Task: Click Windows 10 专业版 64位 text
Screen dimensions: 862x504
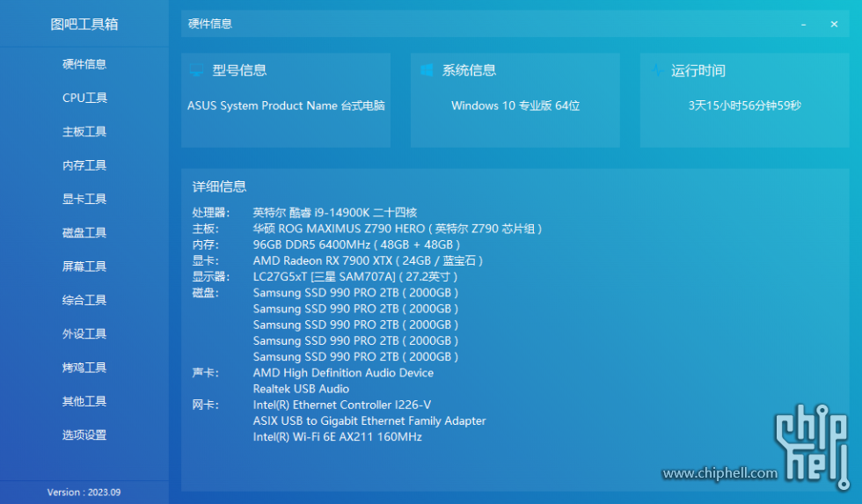Action: pyautogui.click(x=515, y=106)
